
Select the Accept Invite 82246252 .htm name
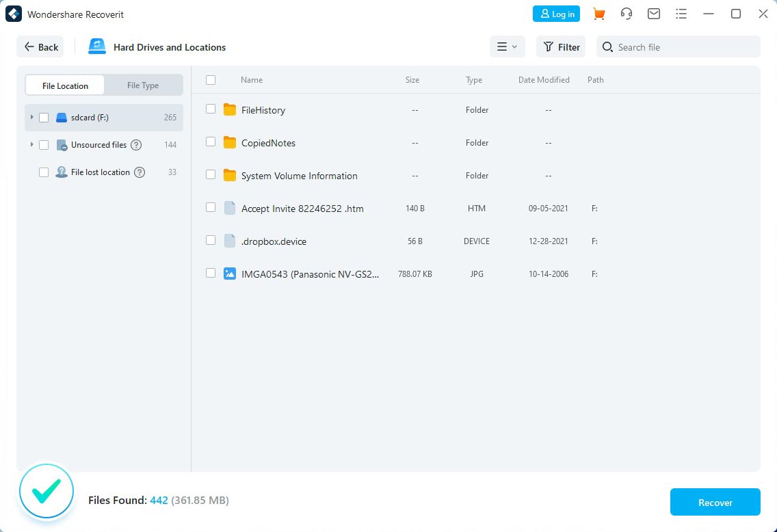[x=302, y=209]
